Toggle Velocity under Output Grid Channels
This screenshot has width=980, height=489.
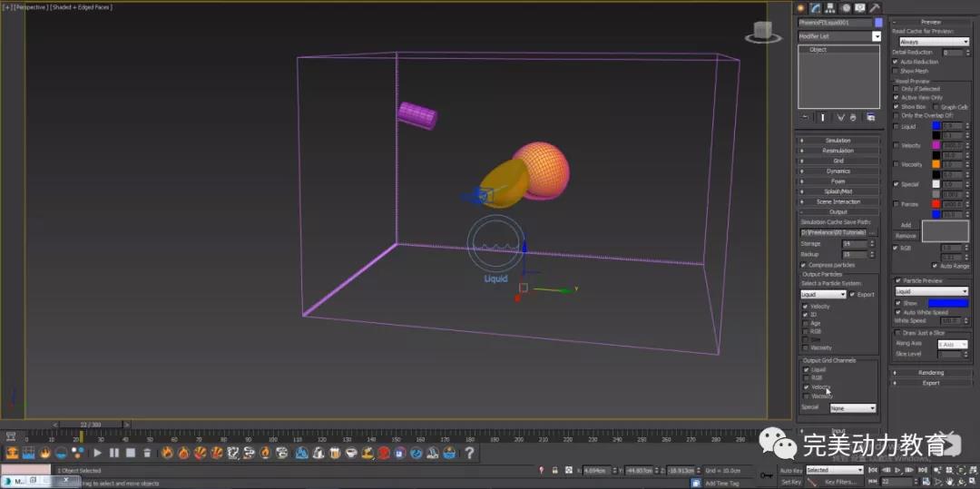[x=806, y=386]
